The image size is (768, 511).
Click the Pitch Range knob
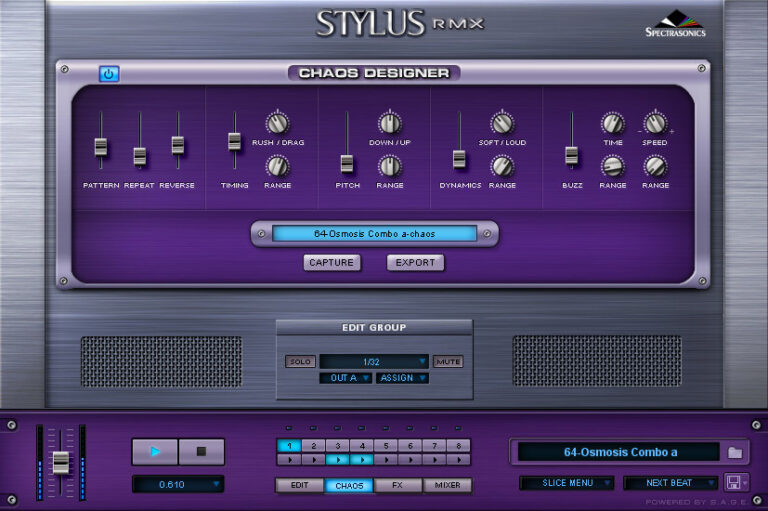coord(390,167)
